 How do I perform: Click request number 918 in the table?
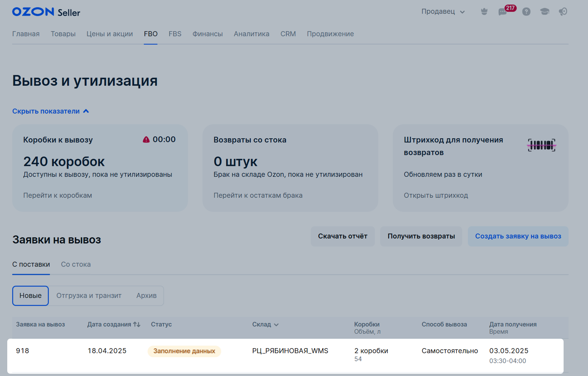[x=22, y=351]
